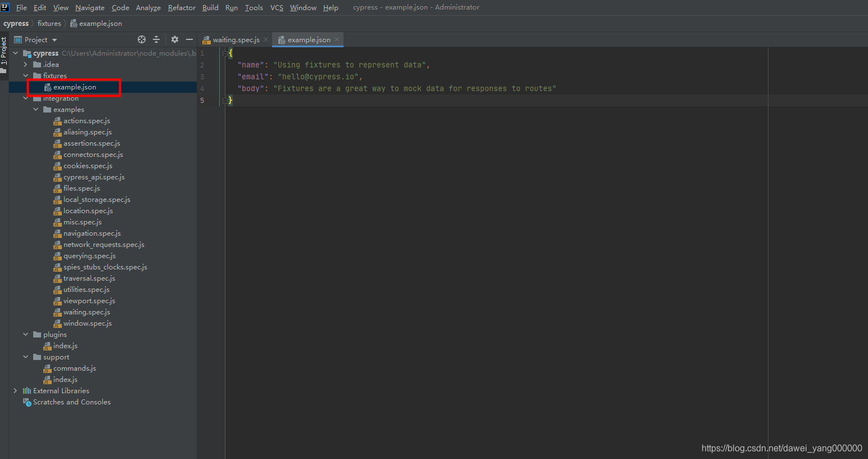The image size is (868, 459).
Task: Click the misc.spec.js file icon
Action: [57, 222]
